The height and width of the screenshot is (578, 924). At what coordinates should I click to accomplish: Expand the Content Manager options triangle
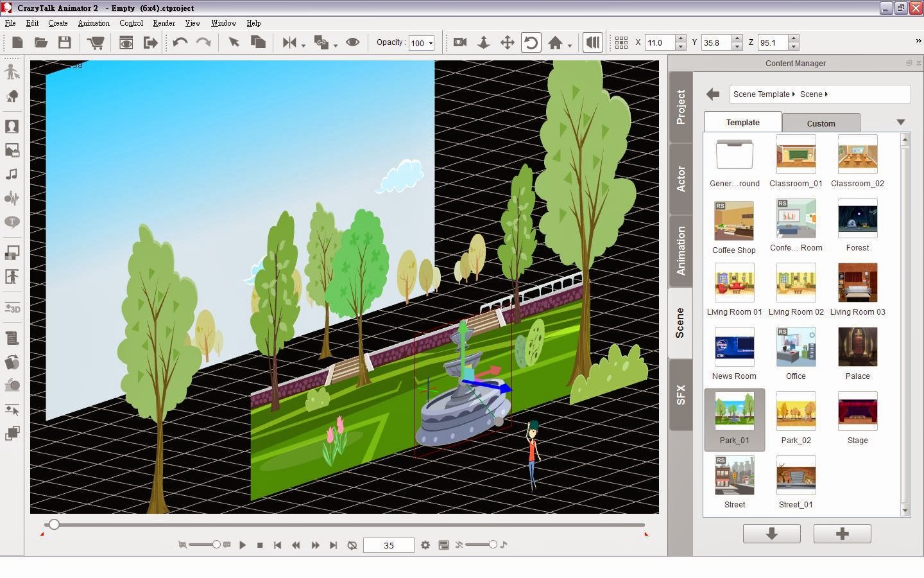(x=901, y=122)
